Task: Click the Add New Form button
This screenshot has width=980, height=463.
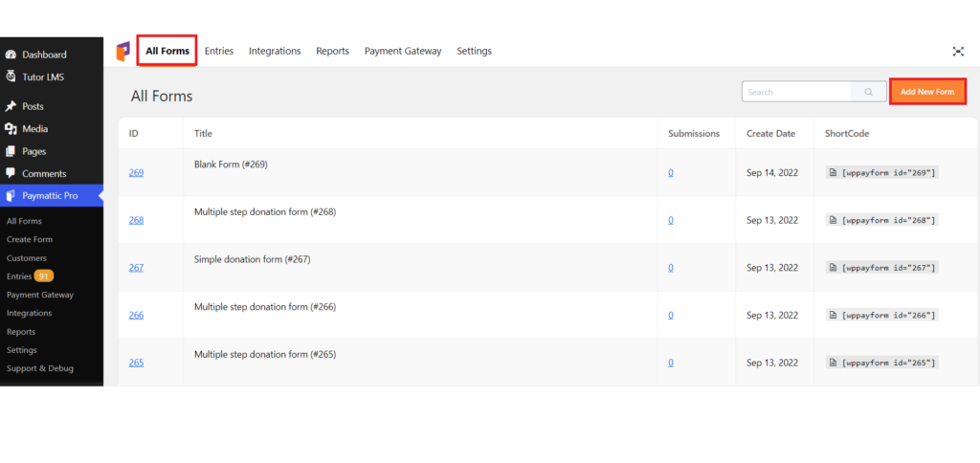Action: click(x=927, y=92)
